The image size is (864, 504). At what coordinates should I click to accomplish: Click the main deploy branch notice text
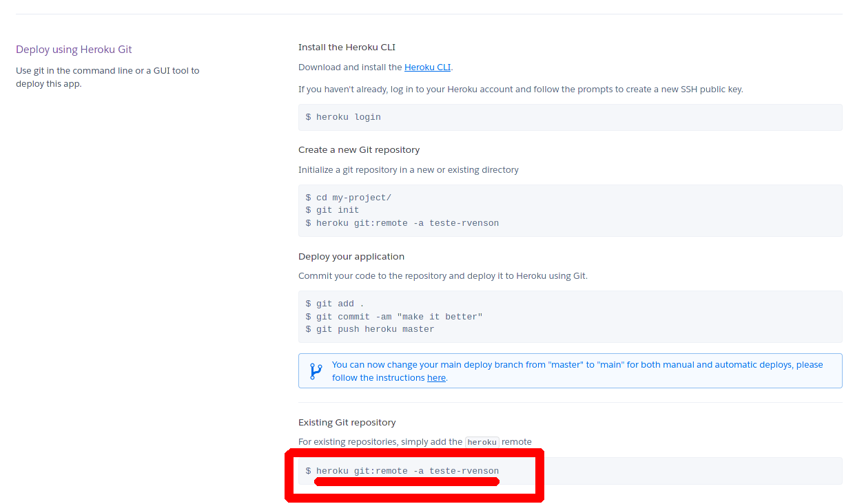coord(577,365)
